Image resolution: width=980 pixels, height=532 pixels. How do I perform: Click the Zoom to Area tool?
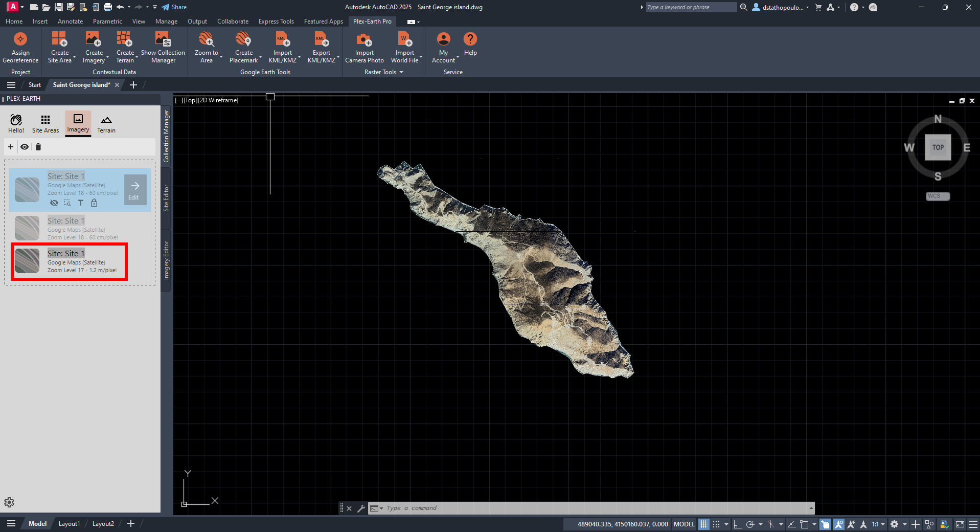click(x=206, y=47)
